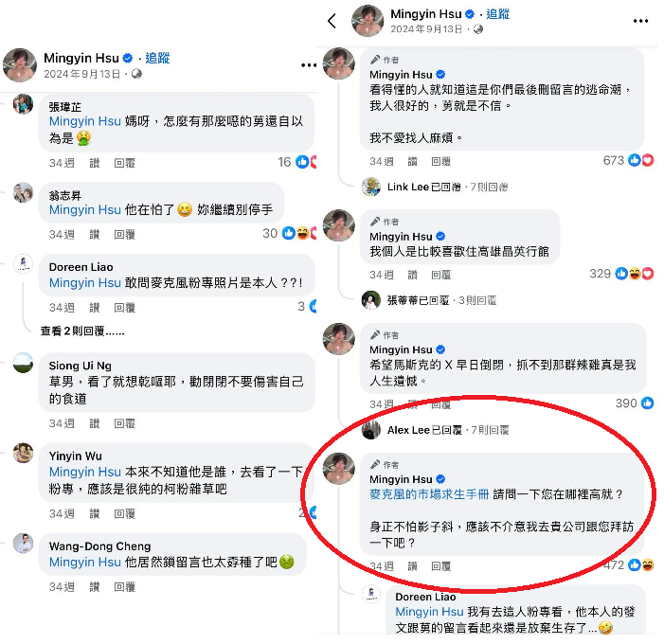The width and height of the screenshot is (664, 644).
Task: Click the globe privacy icon under right header
Action: click(x=477, y=29)
